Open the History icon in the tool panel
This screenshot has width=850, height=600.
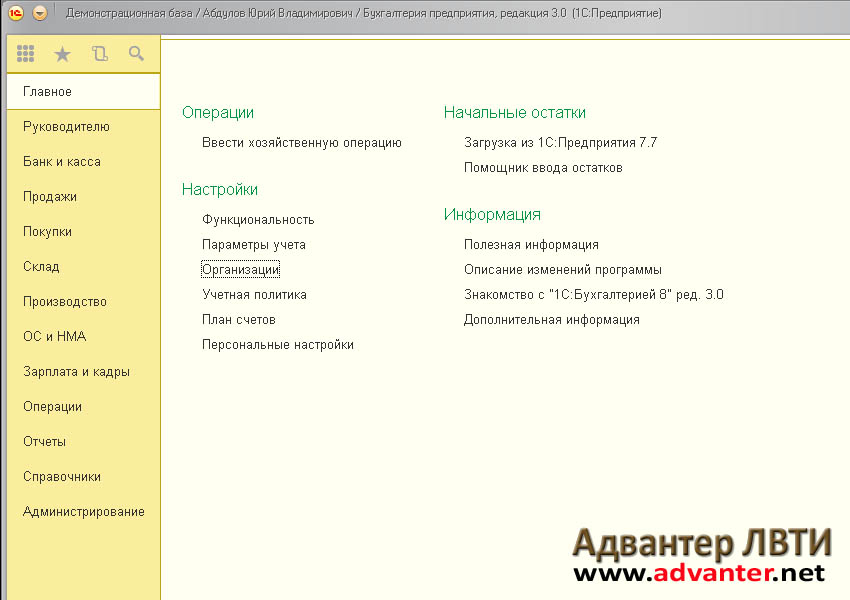tap(99, 54)
